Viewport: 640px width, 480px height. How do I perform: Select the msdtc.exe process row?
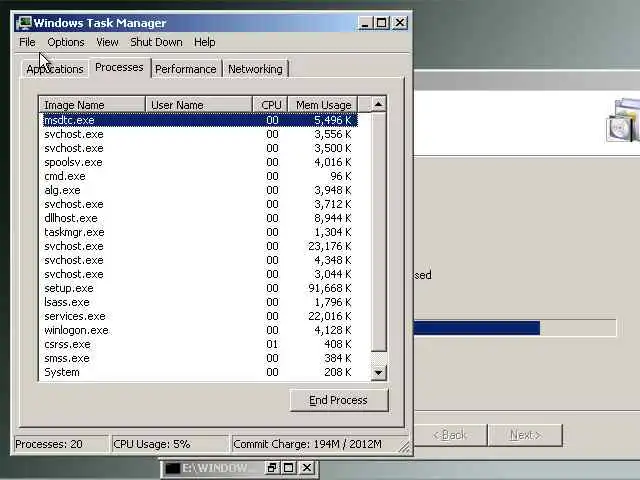(x=200, y=120)
